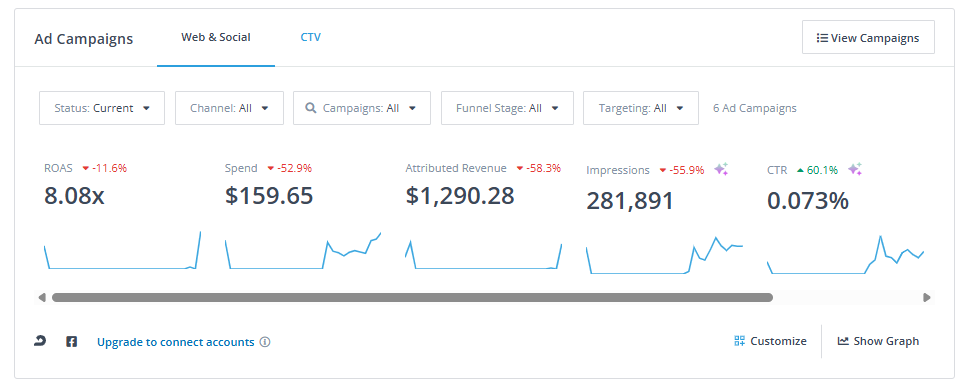Open the Funnel Stage: All dropdown
This screenshot has height=386, width=961.
[x=507, y=108]
